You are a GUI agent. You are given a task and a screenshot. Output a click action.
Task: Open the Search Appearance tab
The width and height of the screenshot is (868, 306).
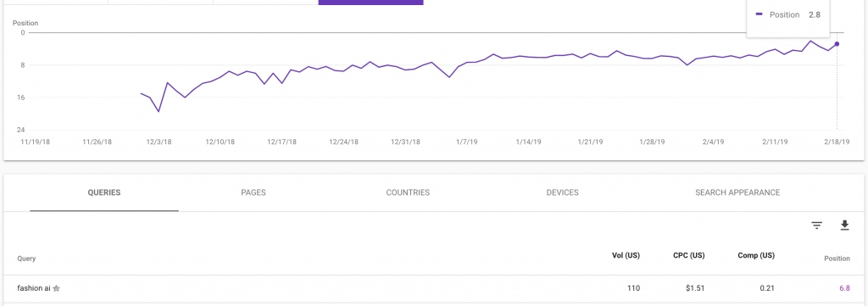(x=737, y=192)
